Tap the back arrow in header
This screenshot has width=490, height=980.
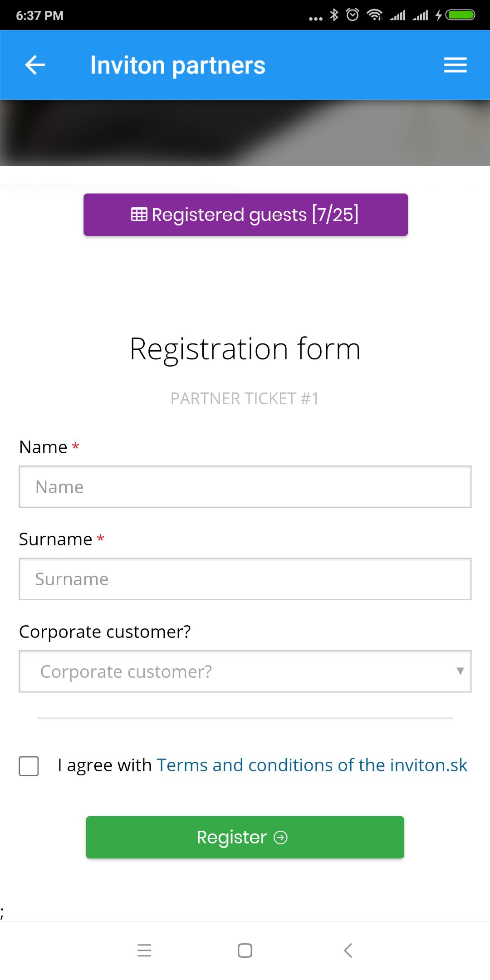(x=35, y=65)
